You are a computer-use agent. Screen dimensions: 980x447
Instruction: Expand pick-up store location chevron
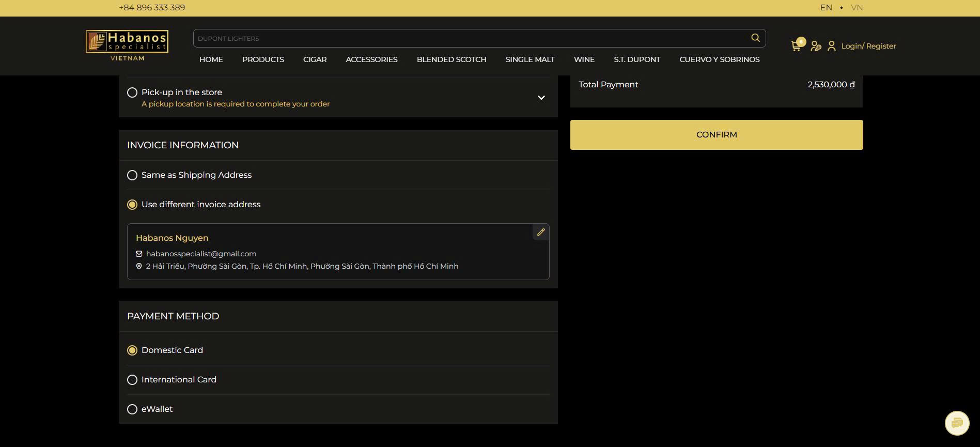(541, 98)
